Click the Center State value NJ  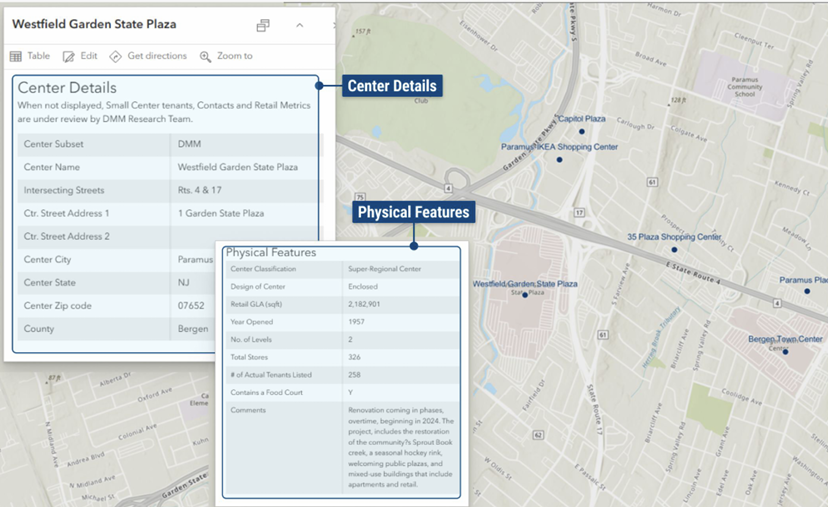coord(183,283)
